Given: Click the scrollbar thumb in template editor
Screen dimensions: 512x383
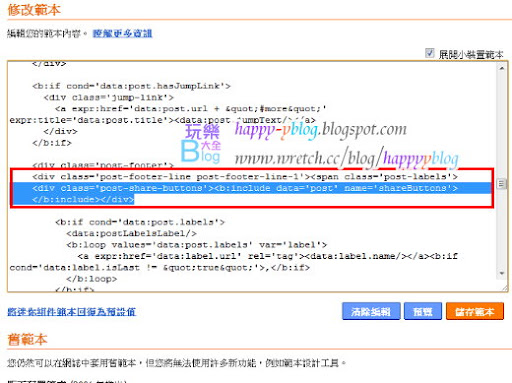Looking at the screenshot, I should pyautogui.click(x=501, y=184).
